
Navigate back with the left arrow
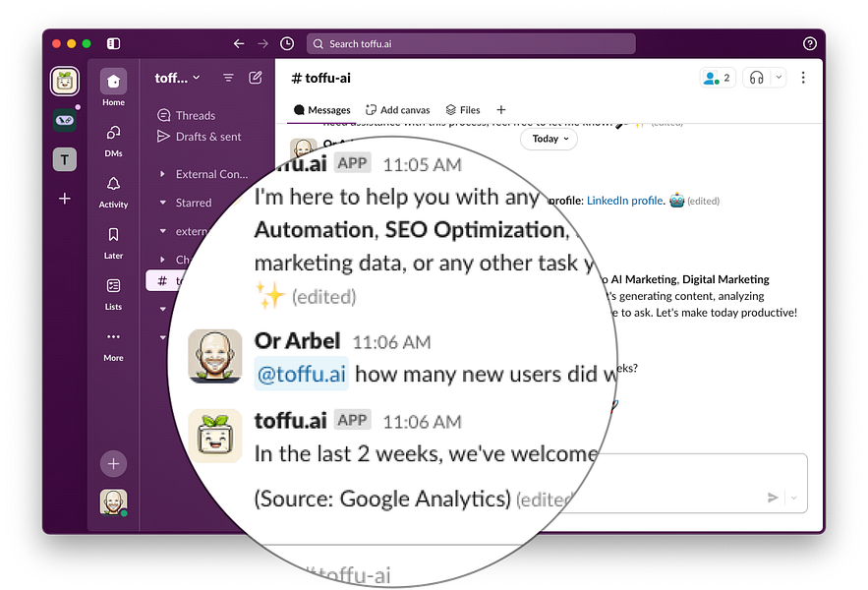coord(239,43)
